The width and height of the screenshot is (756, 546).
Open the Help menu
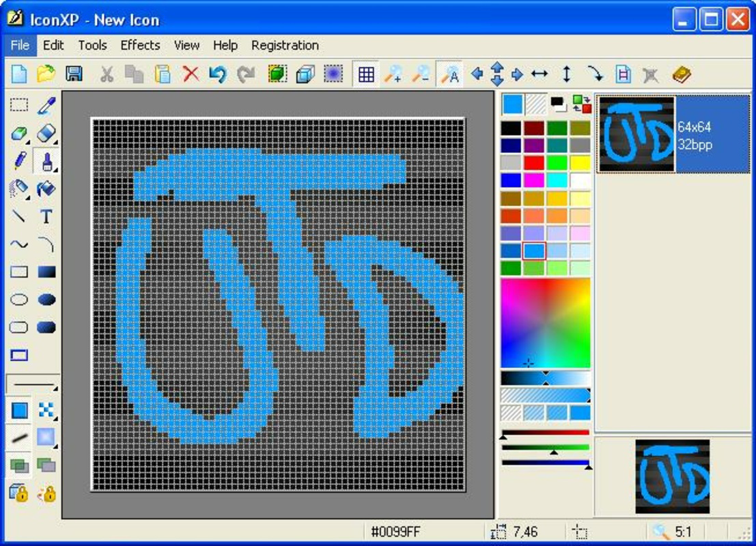[x=225, y=45]
